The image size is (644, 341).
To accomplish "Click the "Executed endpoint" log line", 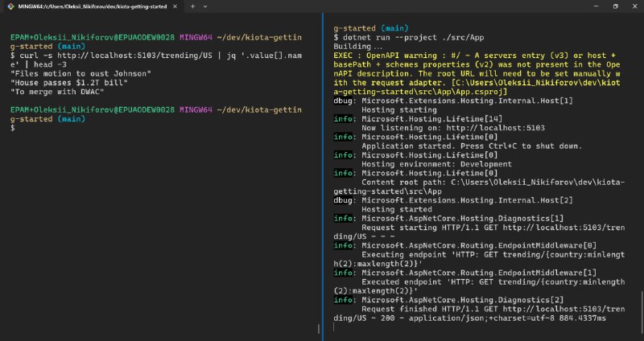I will click(x=479, y=286).
